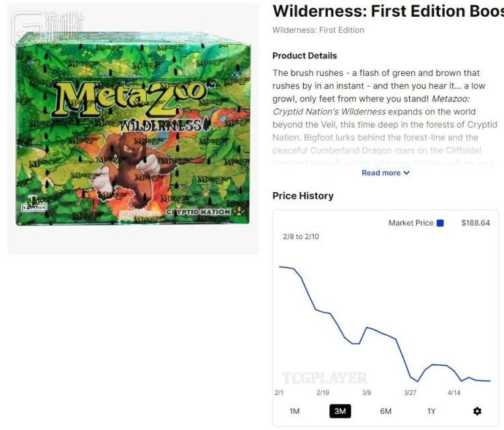The height and width of the screenshot is (430, 504).
Task: Open the price chart settings gear
Action: click(x=477, y=411)
